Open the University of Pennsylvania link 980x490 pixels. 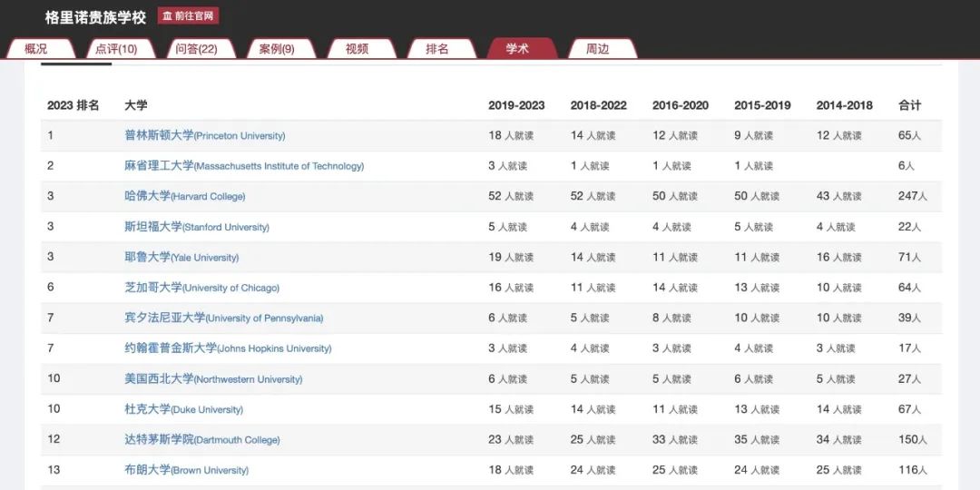click(x=224, y=318)
